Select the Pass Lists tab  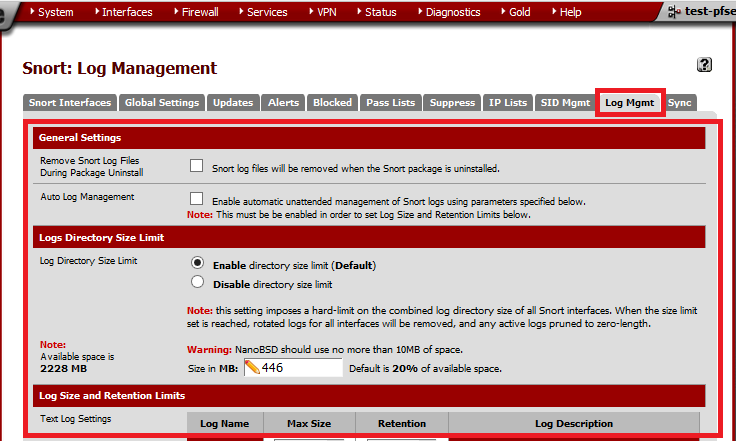[x=390, y=103]
